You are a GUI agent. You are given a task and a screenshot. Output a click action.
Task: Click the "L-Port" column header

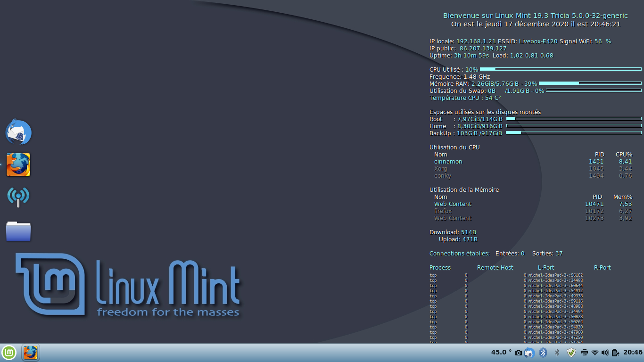tap(546, 267)
